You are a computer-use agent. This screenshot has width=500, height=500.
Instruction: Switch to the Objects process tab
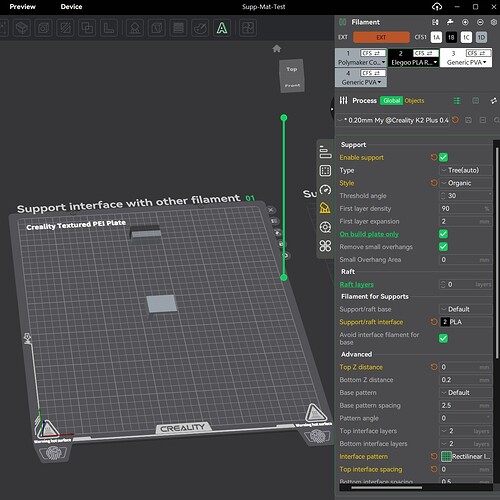414,101
